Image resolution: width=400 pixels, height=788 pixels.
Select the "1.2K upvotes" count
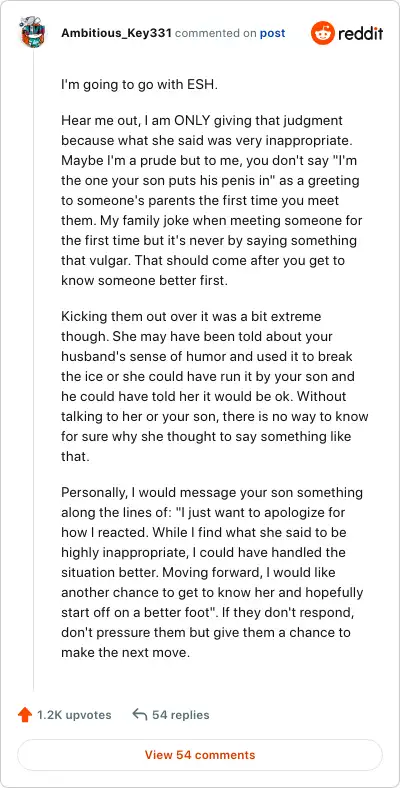point(74,715)
